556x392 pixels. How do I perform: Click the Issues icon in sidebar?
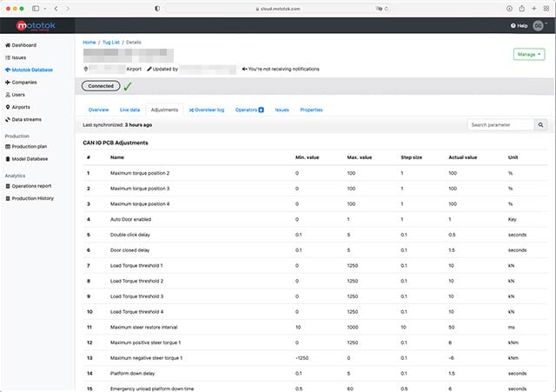coord(7,57)
